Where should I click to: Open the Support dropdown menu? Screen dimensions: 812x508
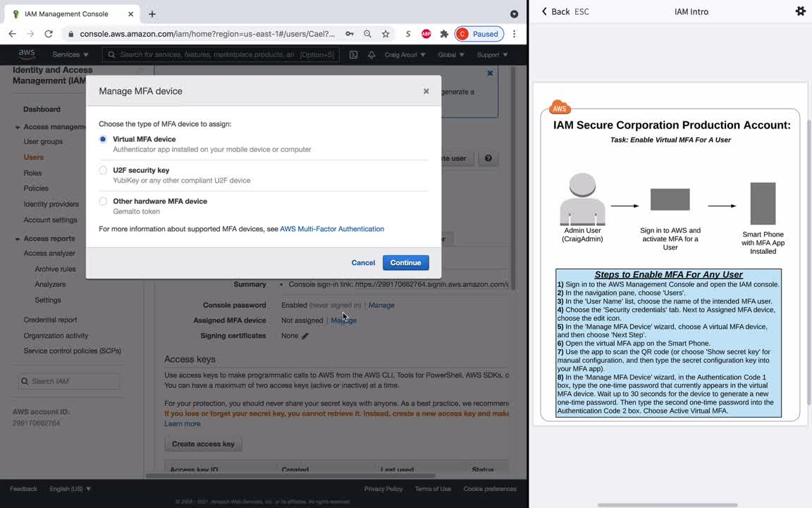(492, 54)
